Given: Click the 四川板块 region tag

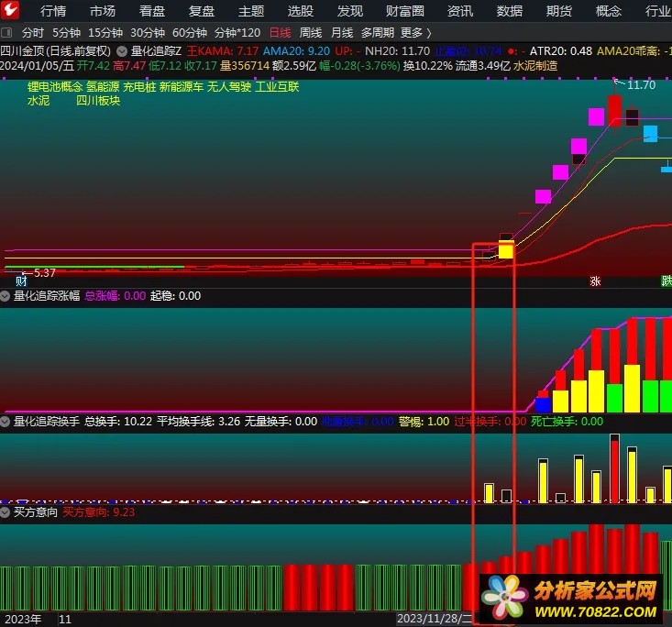Looking at the screenshot, I should pyautogui.click(x=98, y=101).
